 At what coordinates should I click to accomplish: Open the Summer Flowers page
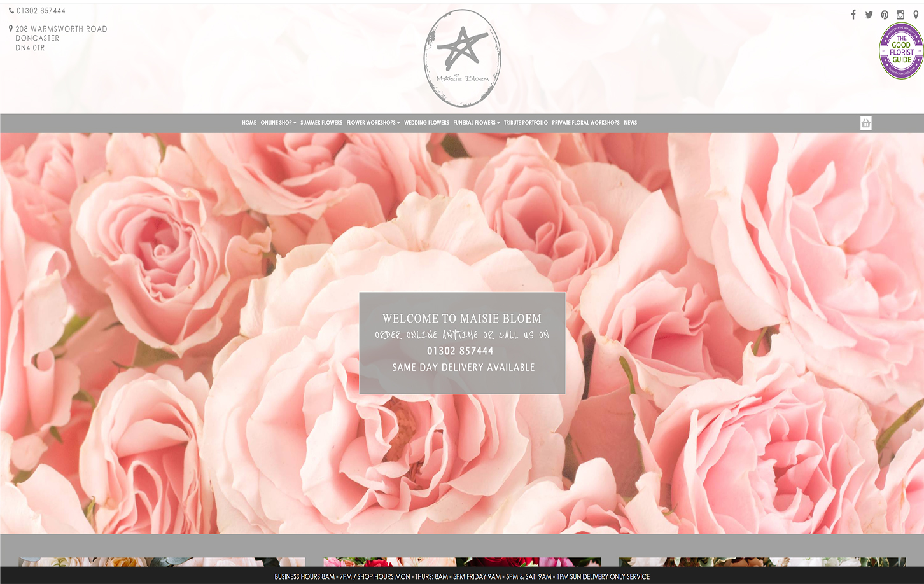321,123
